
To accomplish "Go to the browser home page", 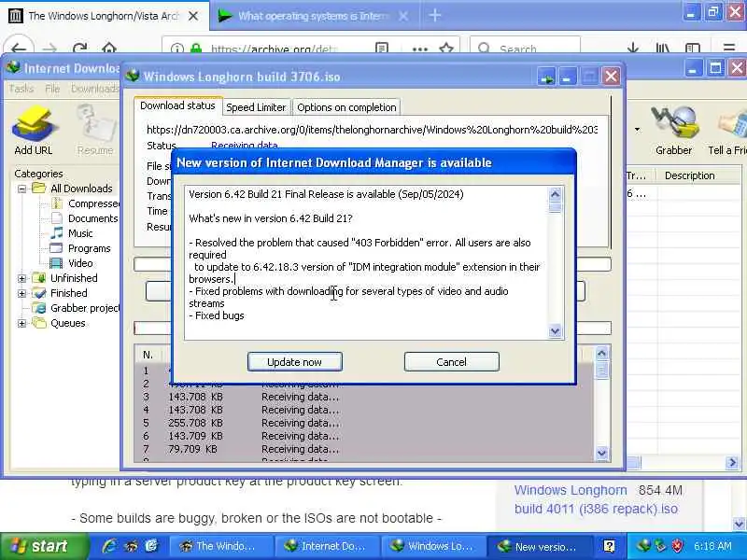I will pyautogui.click(x=109, y=49).
